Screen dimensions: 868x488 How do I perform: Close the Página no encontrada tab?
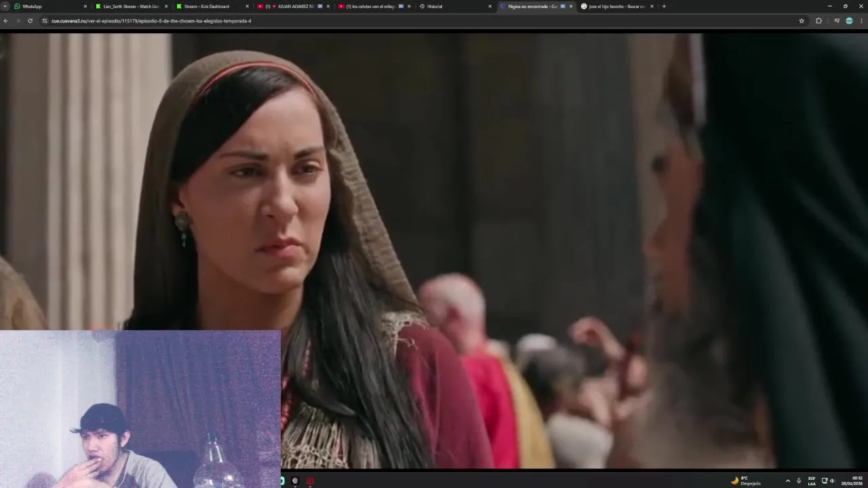point(571,6)
